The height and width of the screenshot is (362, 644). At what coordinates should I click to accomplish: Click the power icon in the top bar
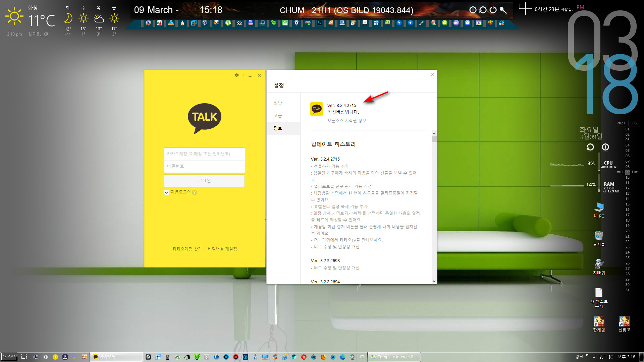click(x=493, y=10)
